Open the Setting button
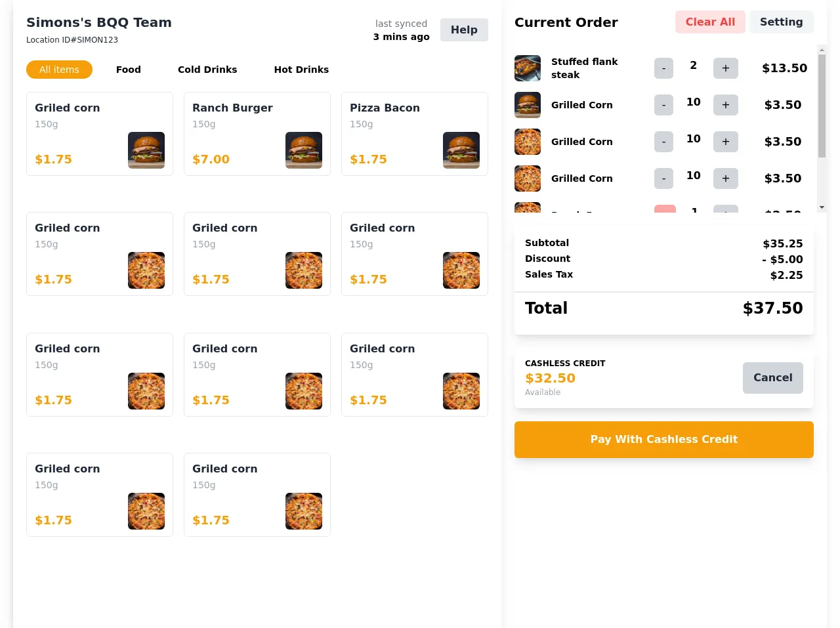 click(x=781, y=22)
